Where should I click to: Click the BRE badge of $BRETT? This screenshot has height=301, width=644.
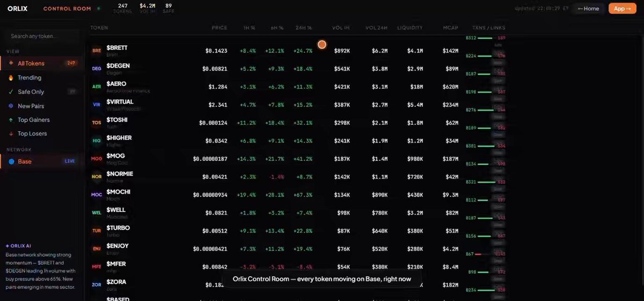tap(97, 51)
